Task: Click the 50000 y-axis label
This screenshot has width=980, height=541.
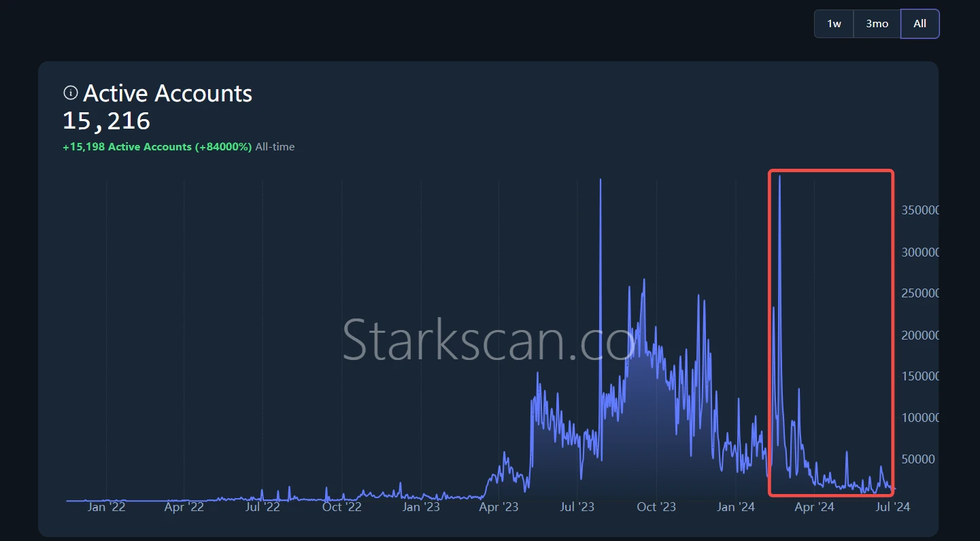Action: coord(917,459)
